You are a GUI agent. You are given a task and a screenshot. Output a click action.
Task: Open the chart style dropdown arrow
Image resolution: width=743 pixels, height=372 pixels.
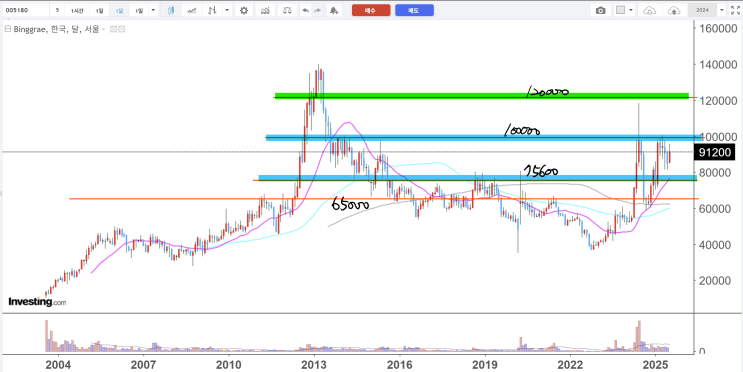point(227,10)
